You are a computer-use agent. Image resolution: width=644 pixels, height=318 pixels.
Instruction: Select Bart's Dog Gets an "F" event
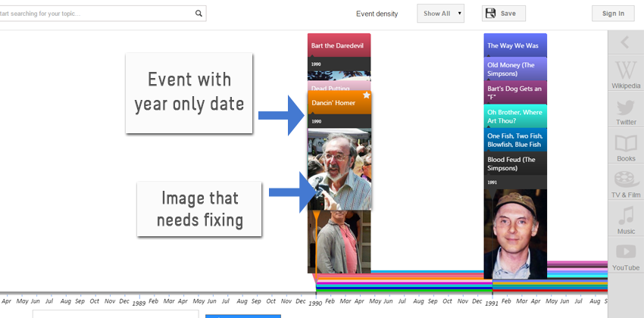515,92
